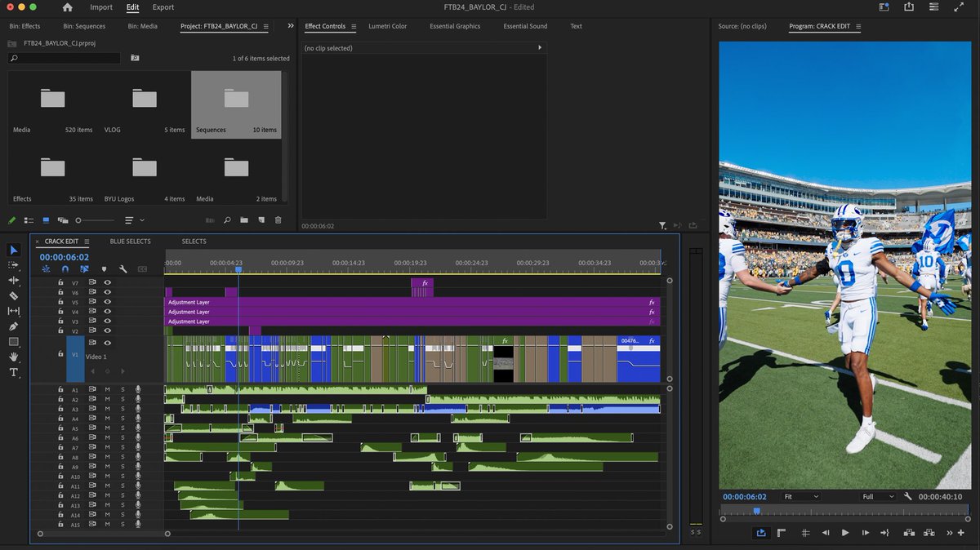The image size is (980, 550).
Task: Open the Effect Controls panel menu
Action: (354, 26)
